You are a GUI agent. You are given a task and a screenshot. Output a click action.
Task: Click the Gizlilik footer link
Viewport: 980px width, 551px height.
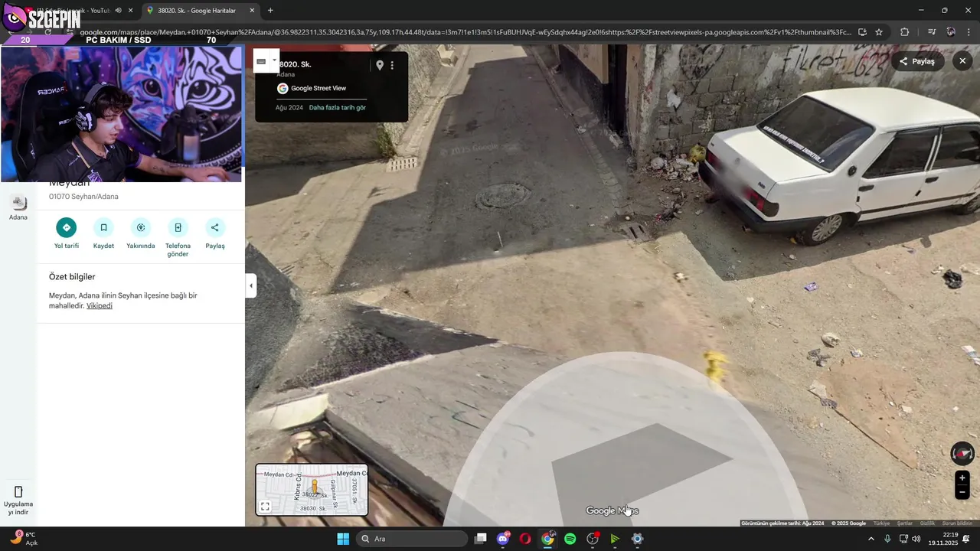[927, 523]
